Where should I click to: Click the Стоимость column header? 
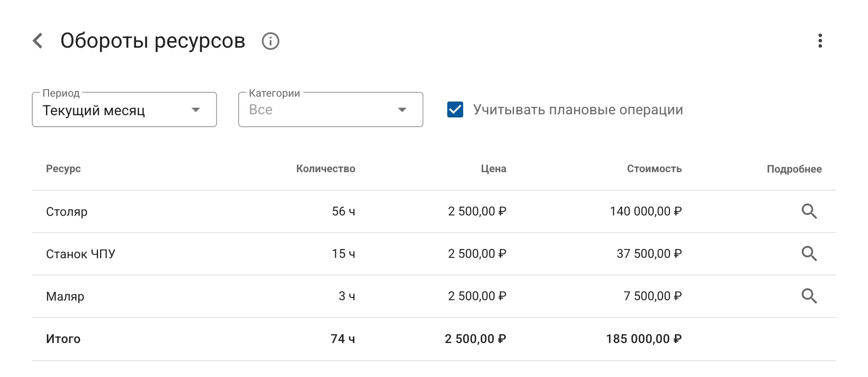[654, 169]
